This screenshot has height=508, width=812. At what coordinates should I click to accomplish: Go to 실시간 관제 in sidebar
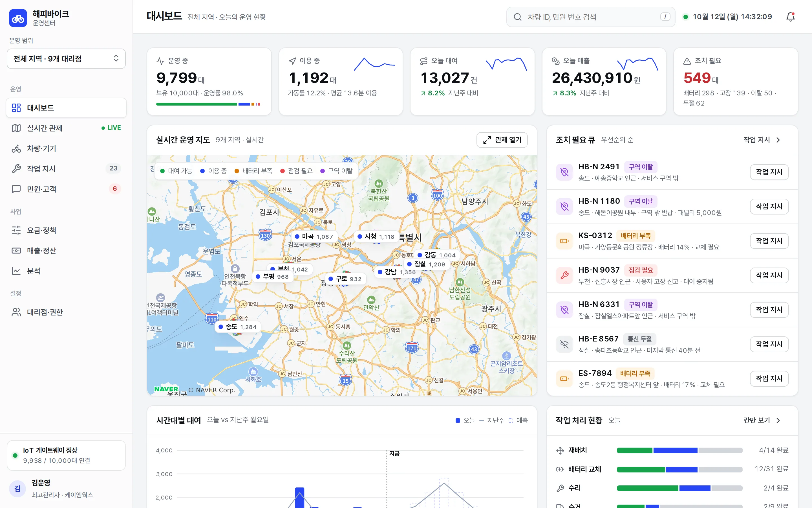pyautogui.click(x=66, y=128)
